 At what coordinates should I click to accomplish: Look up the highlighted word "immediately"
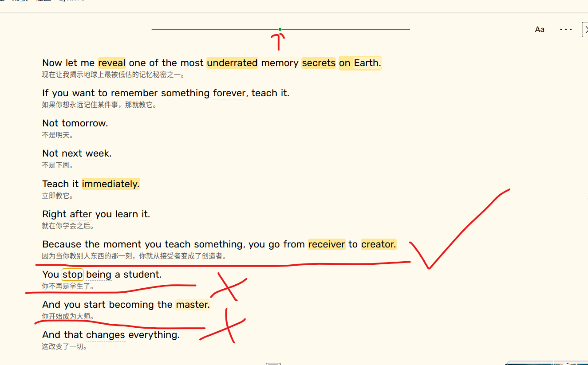pos(110,184)
